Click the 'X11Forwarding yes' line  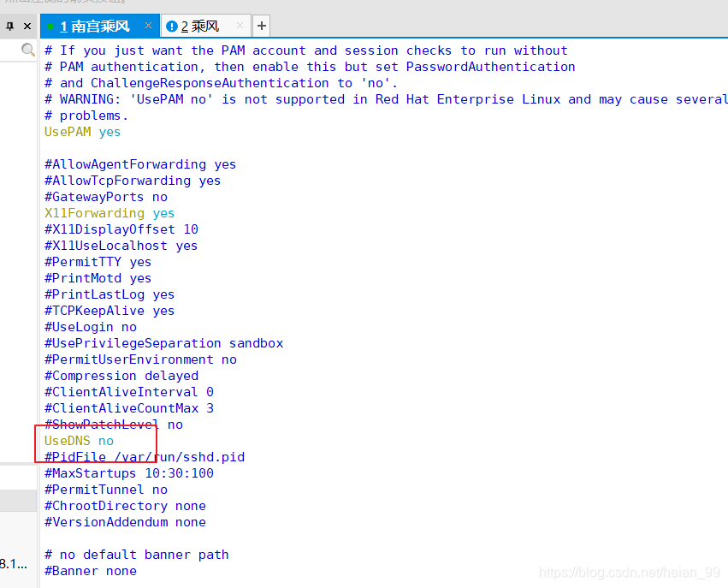[x=109, y=213]
